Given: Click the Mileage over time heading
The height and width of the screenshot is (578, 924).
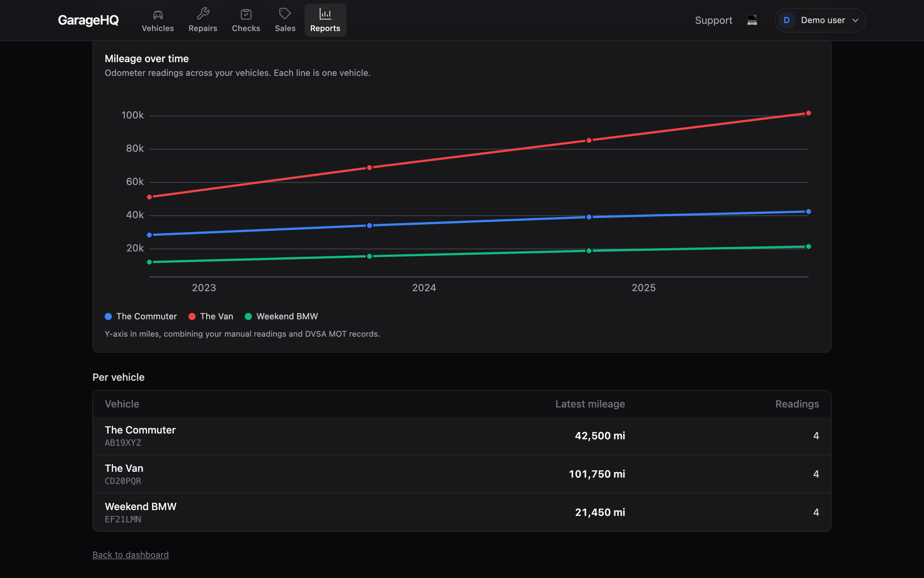Looking at the screenshot, I should 147,59.
